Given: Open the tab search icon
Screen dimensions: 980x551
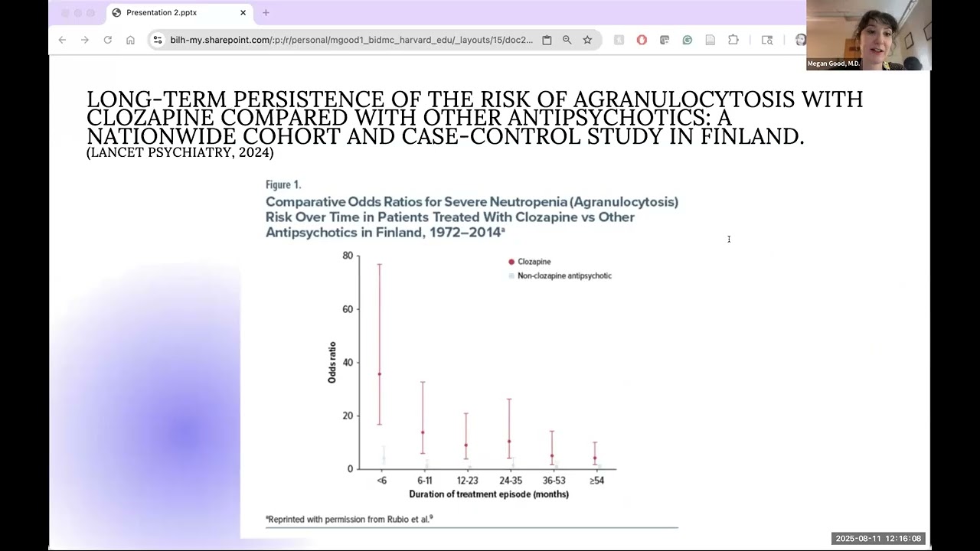Looking at the screenshot, I should click(767, 40).
